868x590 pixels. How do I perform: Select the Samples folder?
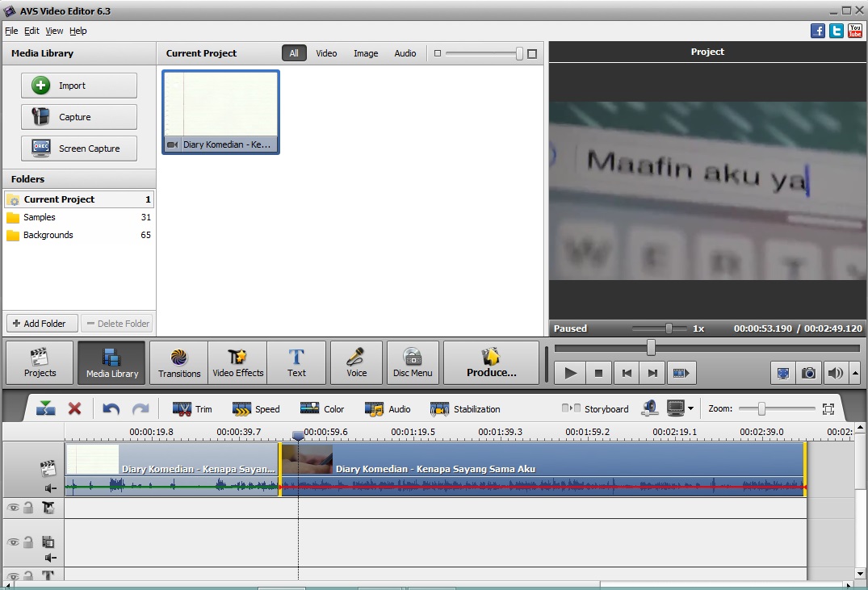[78, 217]
